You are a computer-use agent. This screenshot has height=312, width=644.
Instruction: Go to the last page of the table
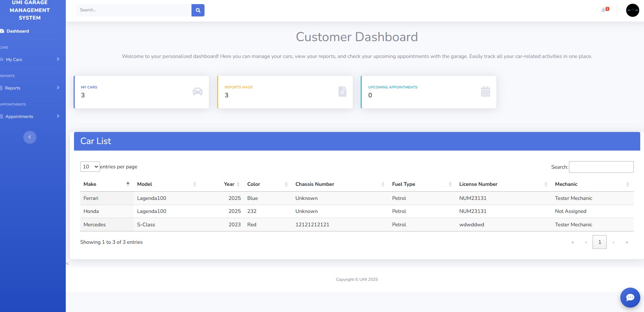tap(627, 242)
